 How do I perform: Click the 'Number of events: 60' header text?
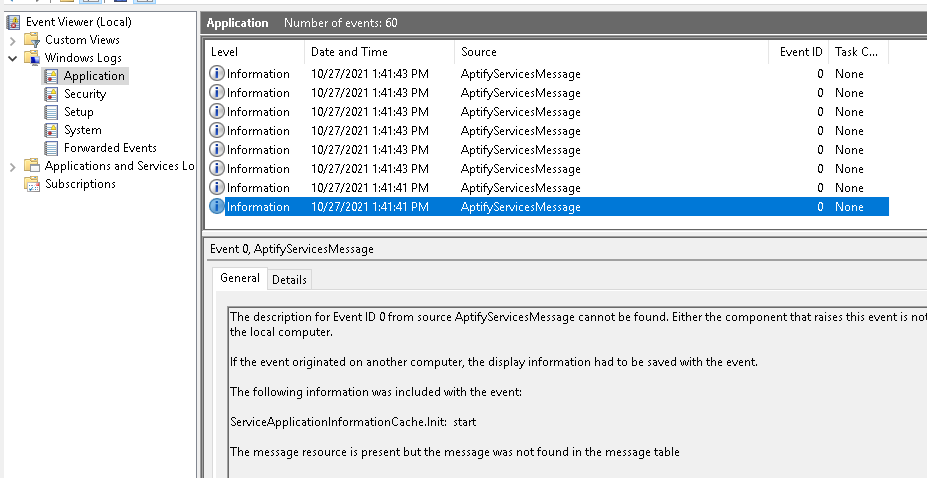coord(341,23)
